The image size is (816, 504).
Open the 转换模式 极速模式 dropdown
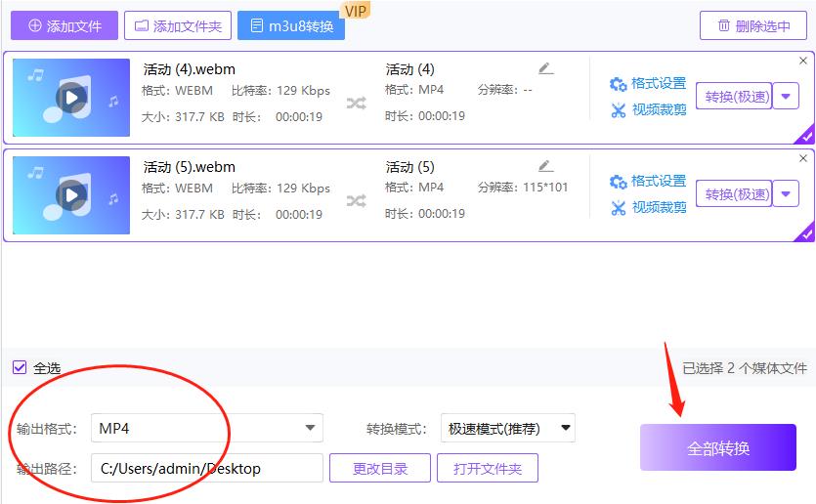click(508, 428)
